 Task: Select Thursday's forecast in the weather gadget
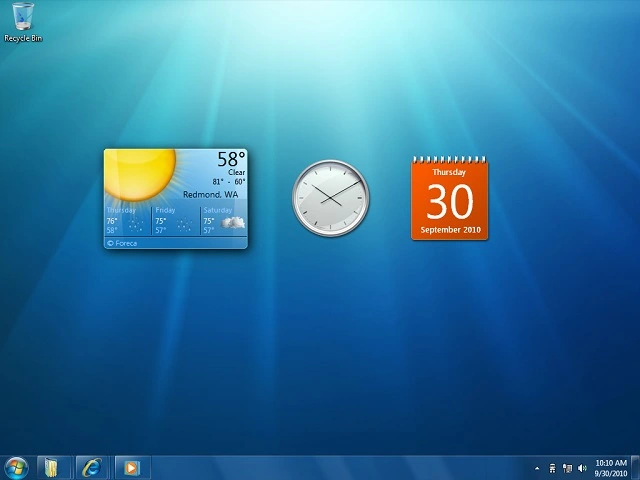(127, 221)
